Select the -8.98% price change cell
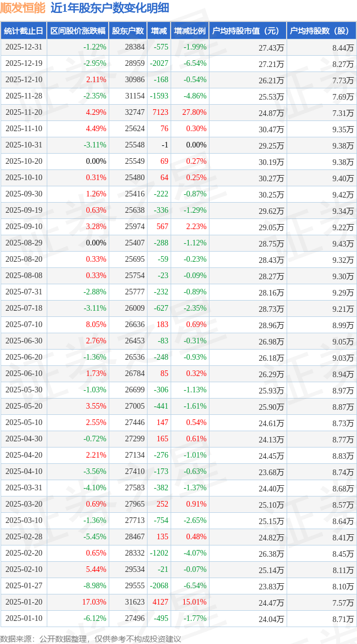 coord(95,585)
